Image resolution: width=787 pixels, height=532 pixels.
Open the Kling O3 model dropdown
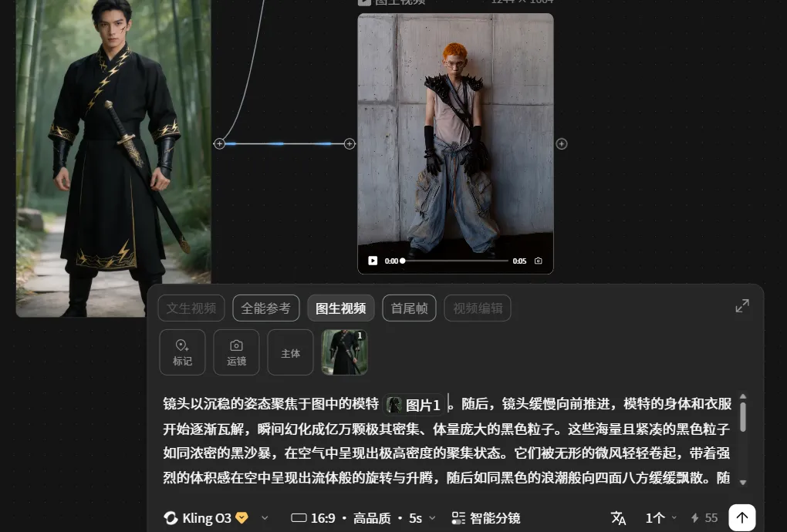(216, 518)
